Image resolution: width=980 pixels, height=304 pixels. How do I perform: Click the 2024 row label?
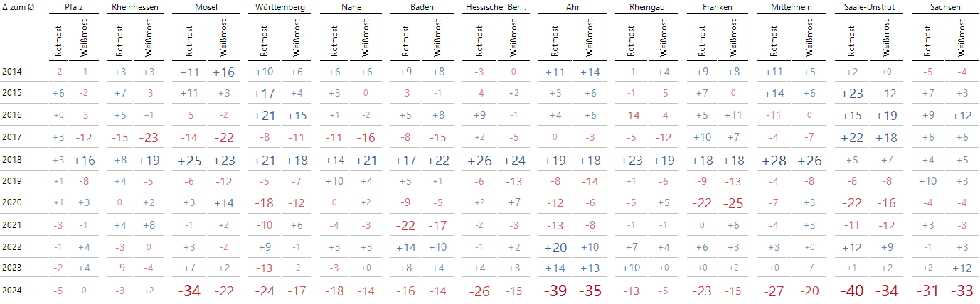coord(12,291)
